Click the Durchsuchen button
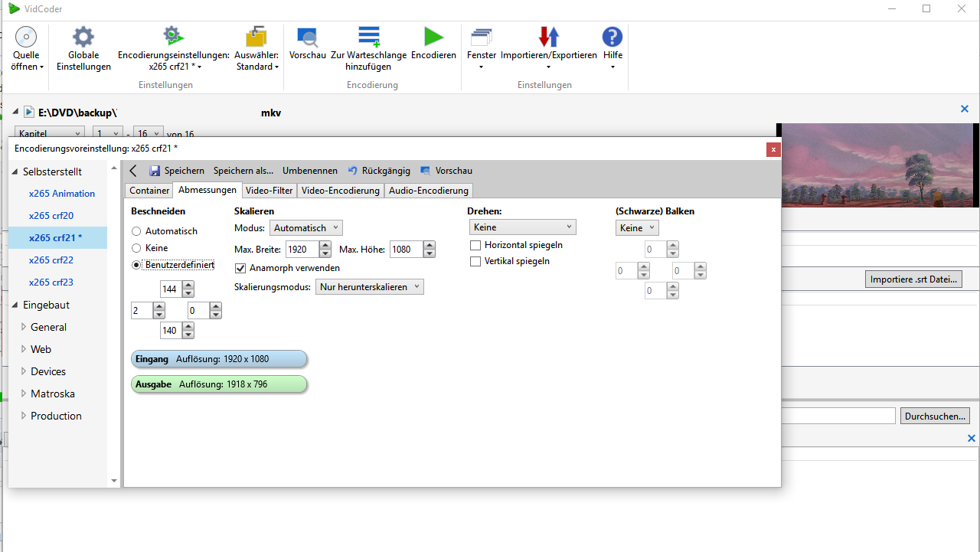This screenshot has width=980, height=552. (x=934, y=415)
